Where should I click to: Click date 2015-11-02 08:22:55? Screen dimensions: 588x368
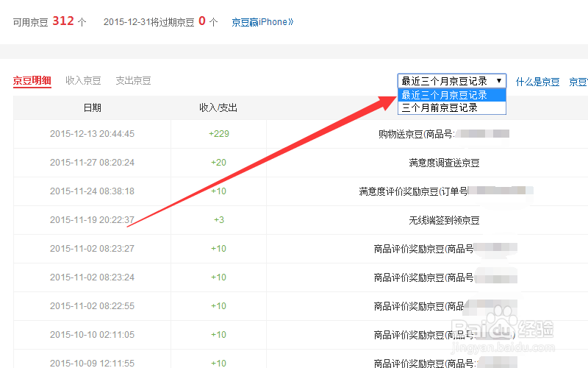click(x=93, y=306)
